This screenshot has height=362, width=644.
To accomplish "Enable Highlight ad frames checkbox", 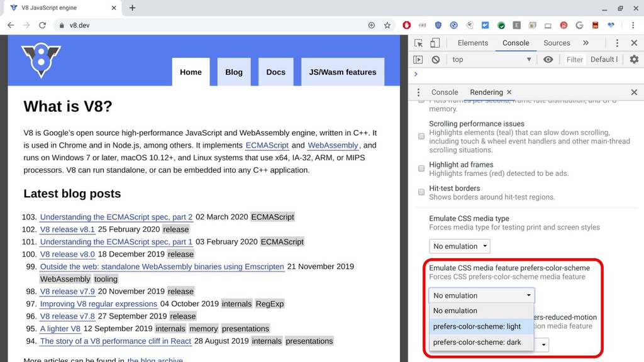I will 421,168.
